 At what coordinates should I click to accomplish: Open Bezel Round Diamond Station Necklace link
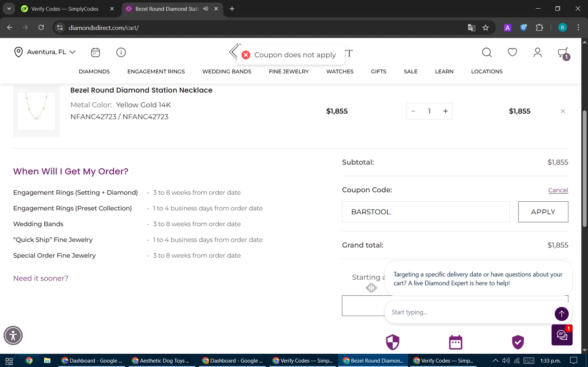pos(141,90)
